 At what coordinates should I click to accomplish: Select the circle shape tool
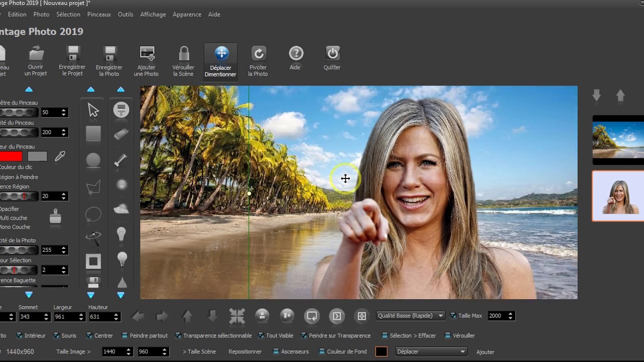[x=93, y=160]
